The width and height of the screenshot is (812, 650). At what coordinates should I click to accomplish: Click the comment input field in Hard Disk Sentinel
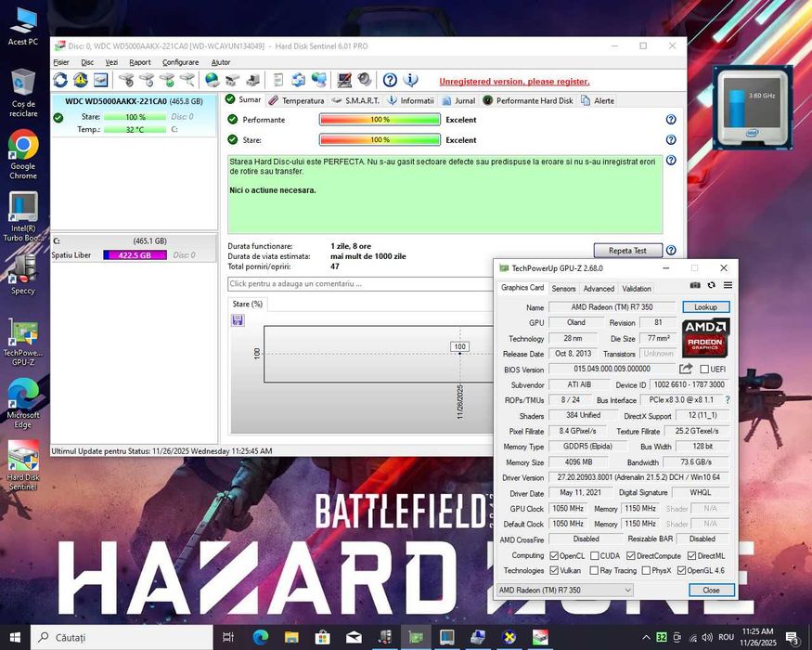coord(360,283)
